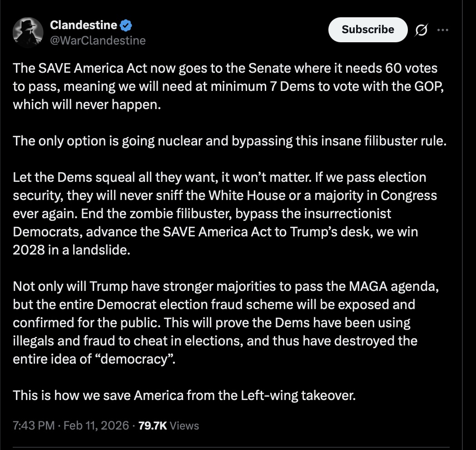Click the 7:43 PM timestamp
This screenshot has height=450, width=476.
click(x=33, y=425)
